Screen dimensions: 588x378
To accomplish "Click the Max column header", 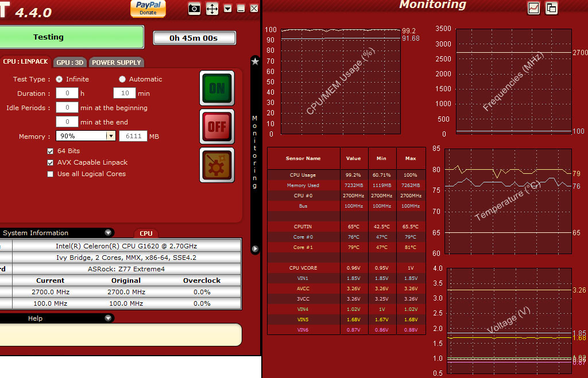I will click(x=411, y=158).
